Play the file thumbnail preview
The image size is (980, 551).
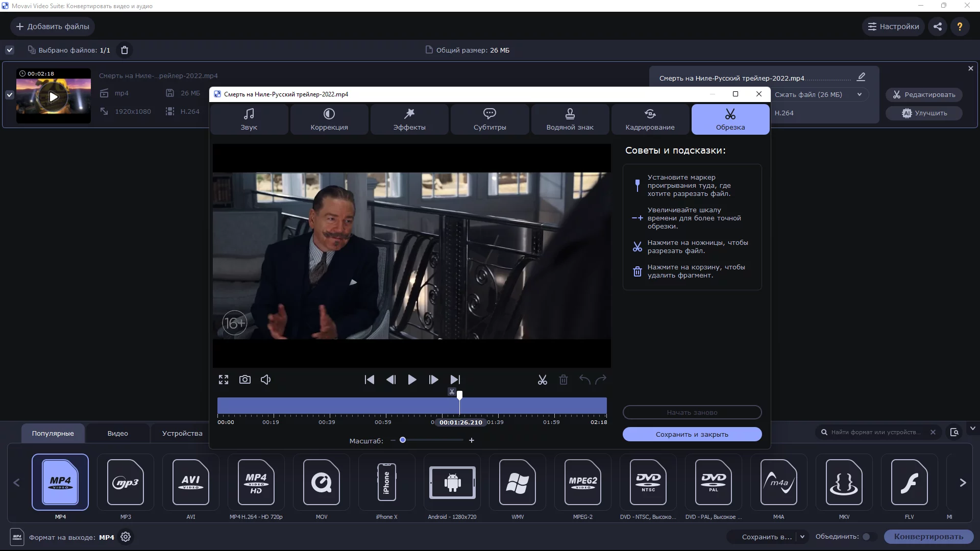(x=54, y=97)
